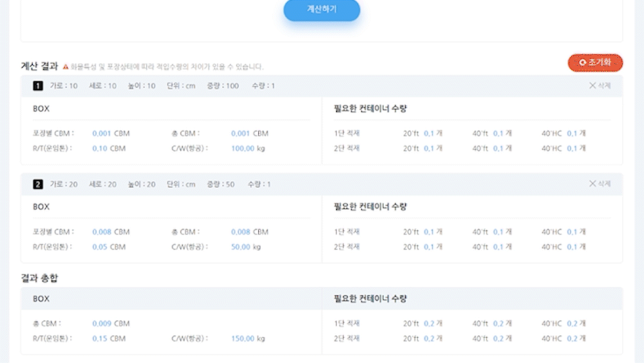Click the 결과 총합 heading

click(39, 279)
